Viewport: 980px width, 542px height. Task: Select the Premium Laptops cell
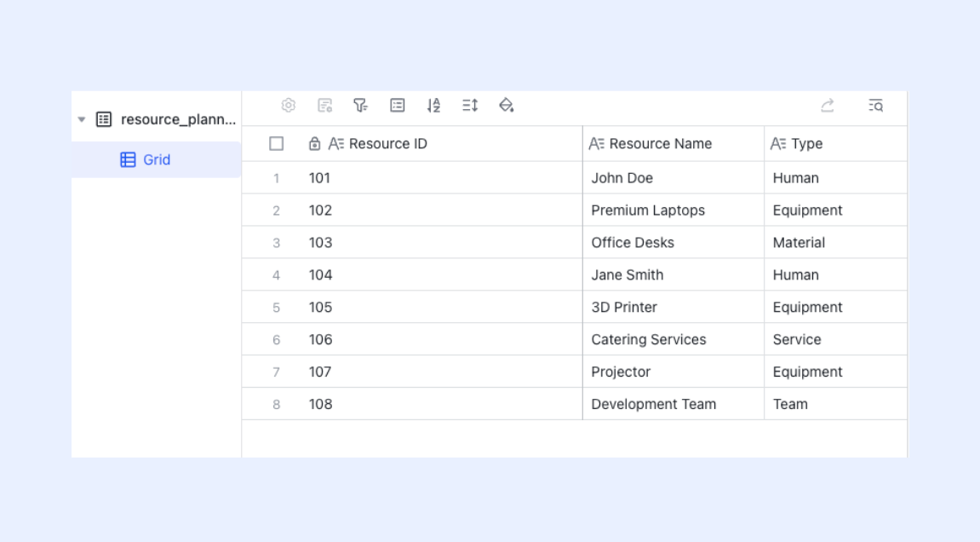673,210
